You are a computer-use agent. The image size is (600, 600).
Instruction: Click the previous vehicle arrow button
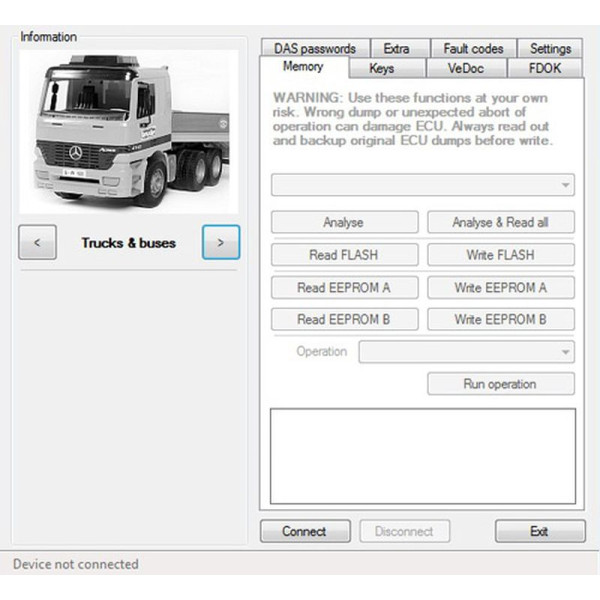click(x=37, y=243)
